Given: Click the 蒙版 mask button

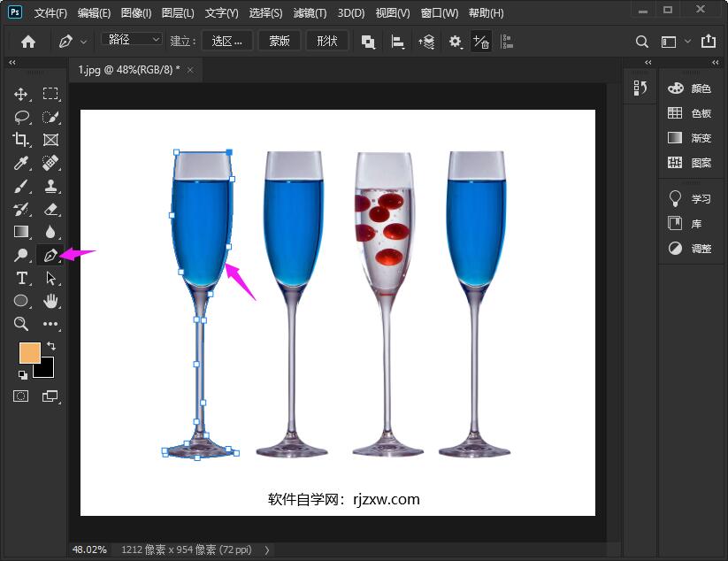Looking at the screenshot, I should [280, 42].
